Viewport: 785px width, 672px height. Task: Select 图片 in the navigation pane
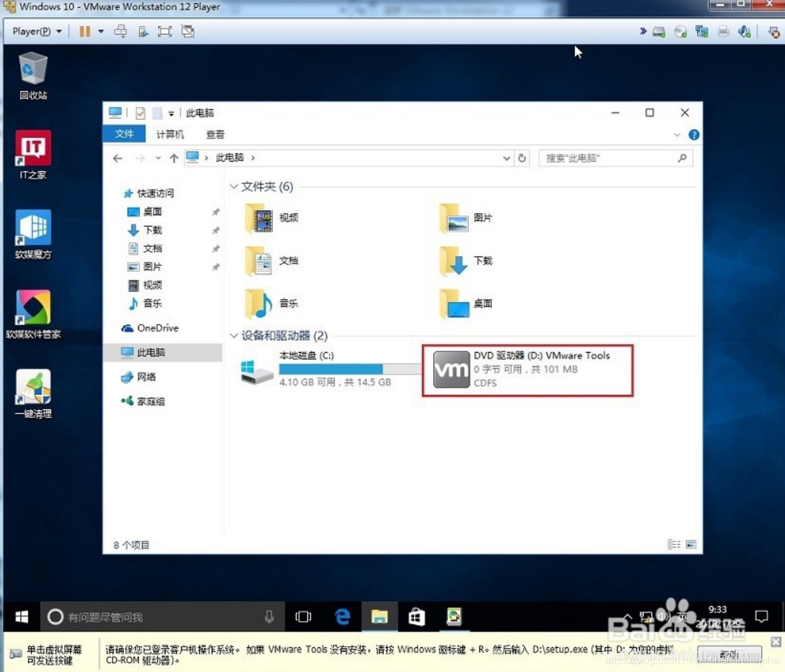[x=152, y=267]
